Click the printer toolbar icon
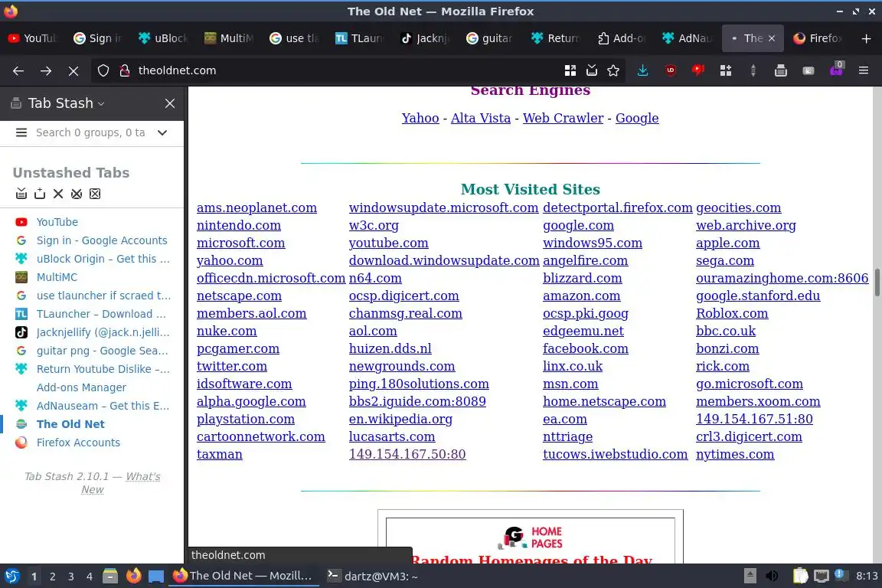 click(780, 70)
